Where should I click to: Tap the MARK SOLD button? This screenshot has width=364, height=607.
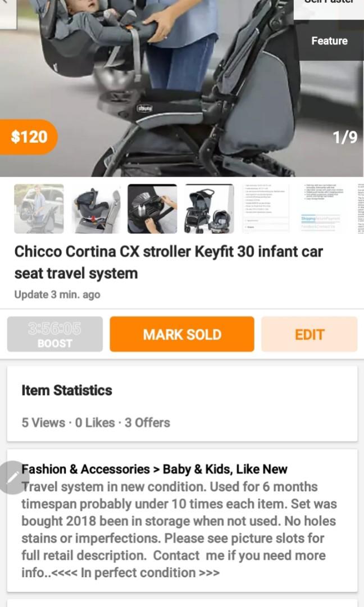click(x=182, y=334)
